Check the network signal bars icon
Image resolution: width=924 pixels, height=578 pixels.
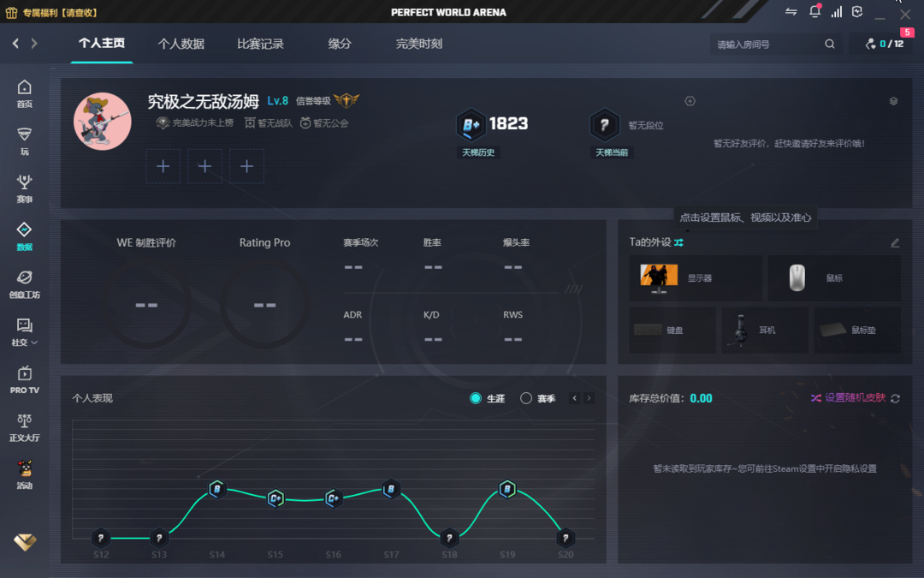pyautogui.click(x=836, y=12)
